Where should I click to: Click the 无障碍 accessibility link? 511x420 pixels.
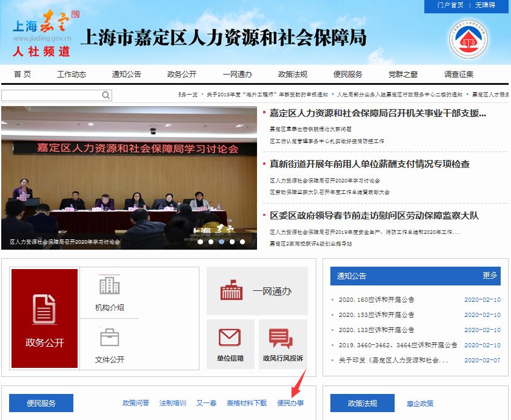point(485,5)
